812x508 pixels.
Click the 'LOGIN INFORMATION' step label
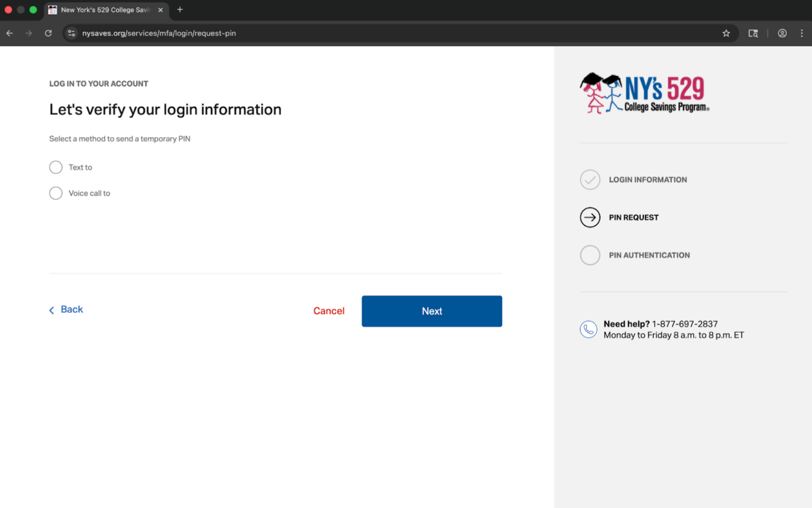[648, 180]
